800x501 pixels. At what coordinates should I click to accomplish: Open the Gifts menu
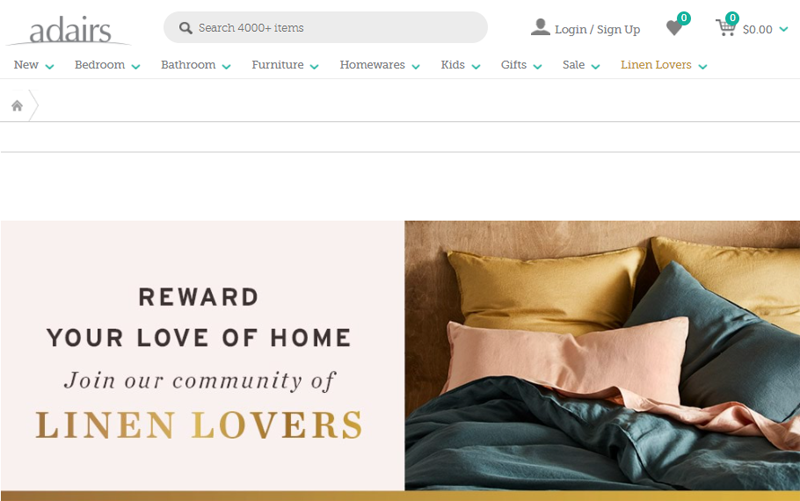click(x=514, y=65)
